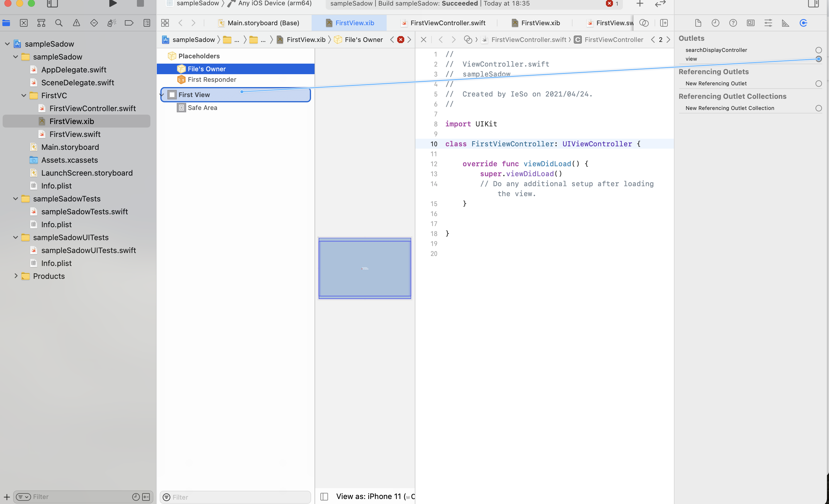
Task: Collapse the sampleSadow project root
Action: 7,44
